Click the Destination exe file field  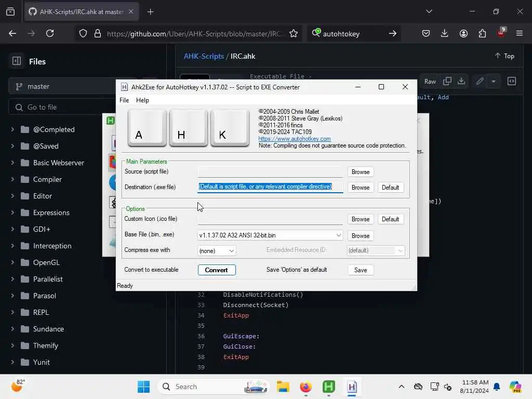click(x=270, y=187)
